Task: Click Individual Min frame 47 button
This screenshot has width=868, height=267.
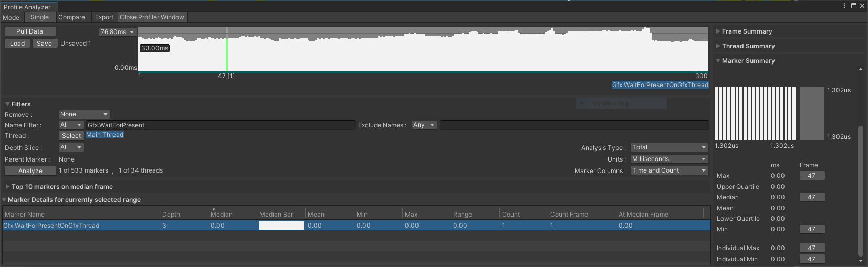Action: pyautogui.click(x=812, y=259)
